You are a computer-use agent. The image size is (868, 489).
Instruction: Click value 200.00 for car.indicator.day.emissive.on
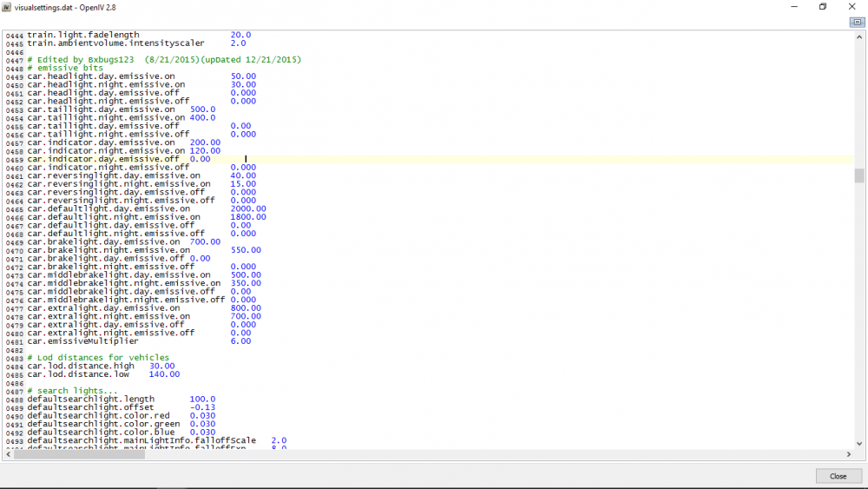click(x=205, y=142)
